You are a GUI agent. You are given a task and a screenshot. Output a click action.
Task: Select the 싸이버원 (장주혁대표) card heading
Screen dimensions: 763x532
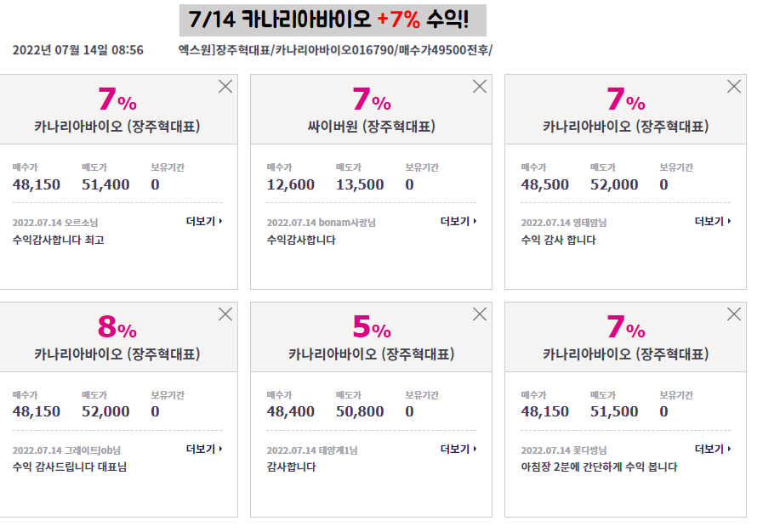(371, 127)
